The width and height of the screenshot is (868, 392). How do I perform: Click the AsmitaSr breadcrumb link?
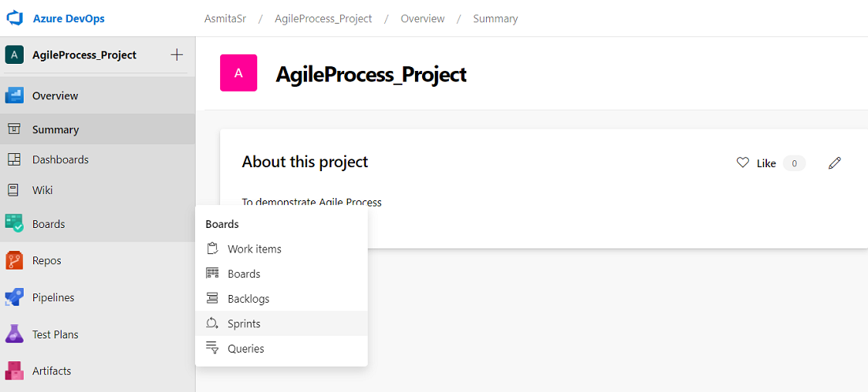pyautogui.click(x=225, y=18)
